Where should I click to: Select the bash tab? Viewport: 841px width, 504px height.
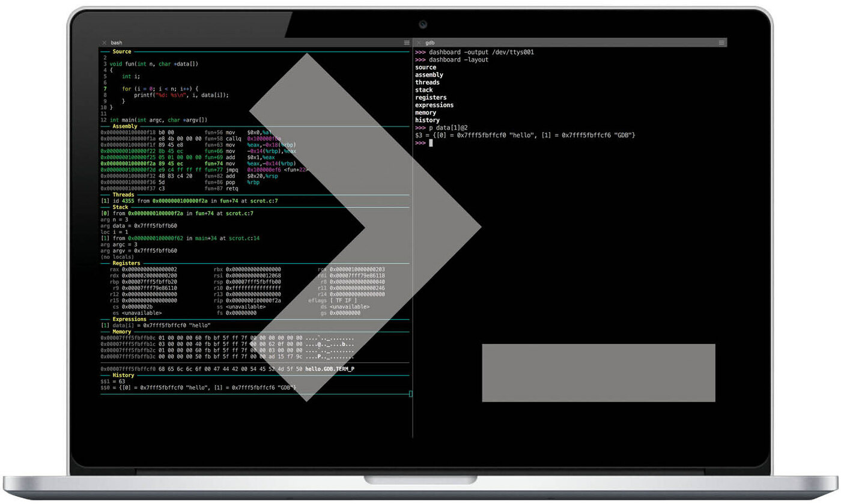pos(116,42)
